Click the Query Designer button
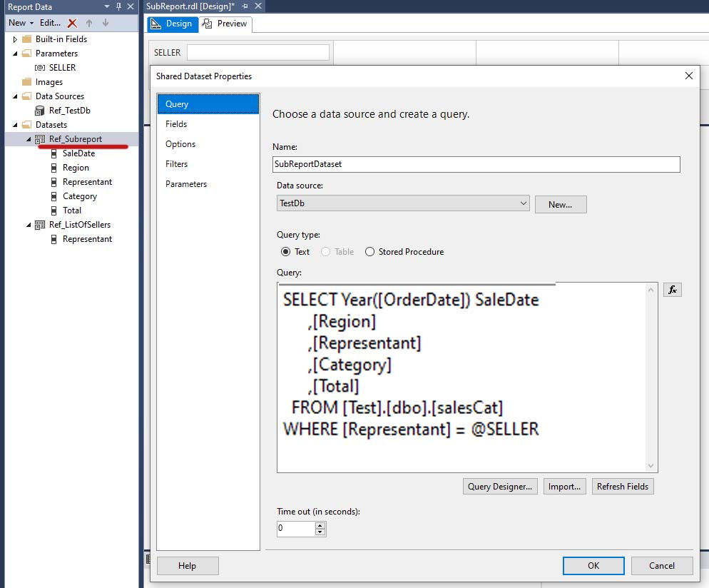 (x=499, y=486)
